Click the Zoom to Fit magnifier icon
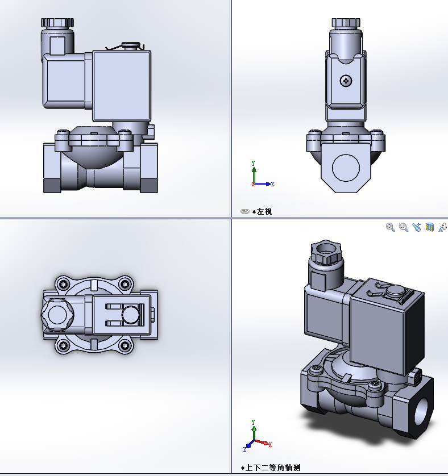This screenshot has width=448, height=476. pos(390,227)
